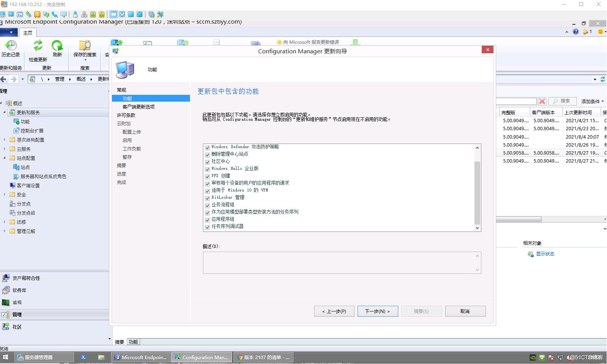Viewport: 607px width, 364px height.
Task: Click the results pane horizontal scrollbar
Action: coord(518,219)
